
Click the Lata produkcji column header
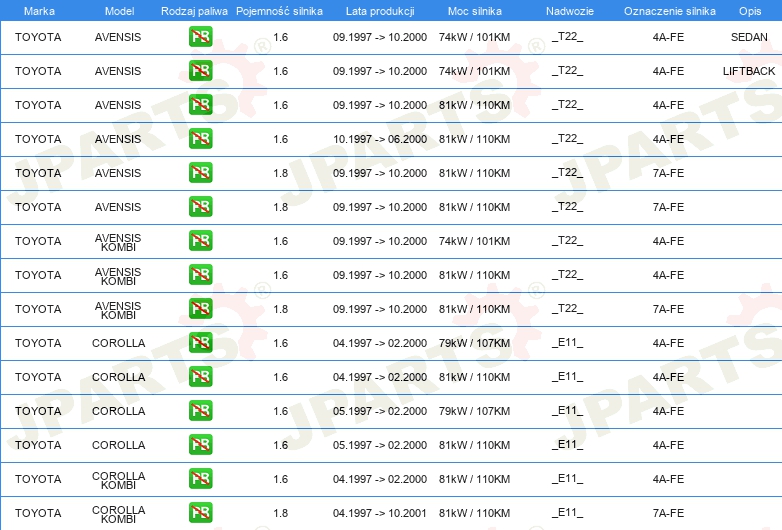coord(379,10)
